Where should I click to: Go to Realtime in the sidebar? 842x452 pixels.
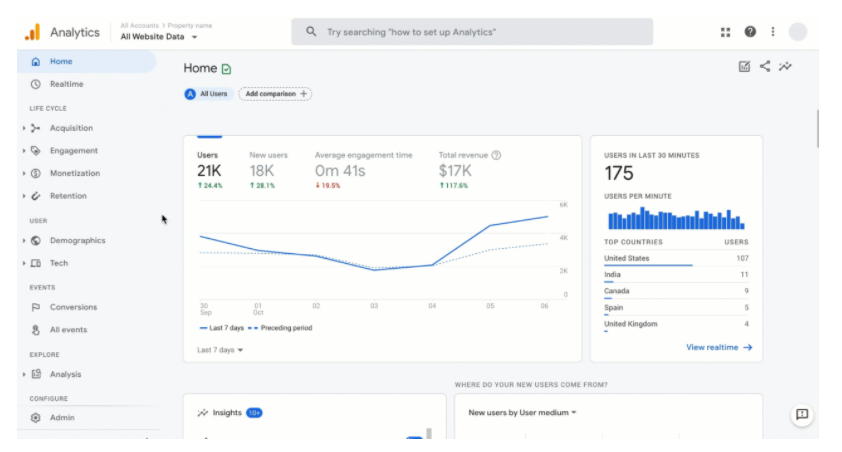[66, 84]
